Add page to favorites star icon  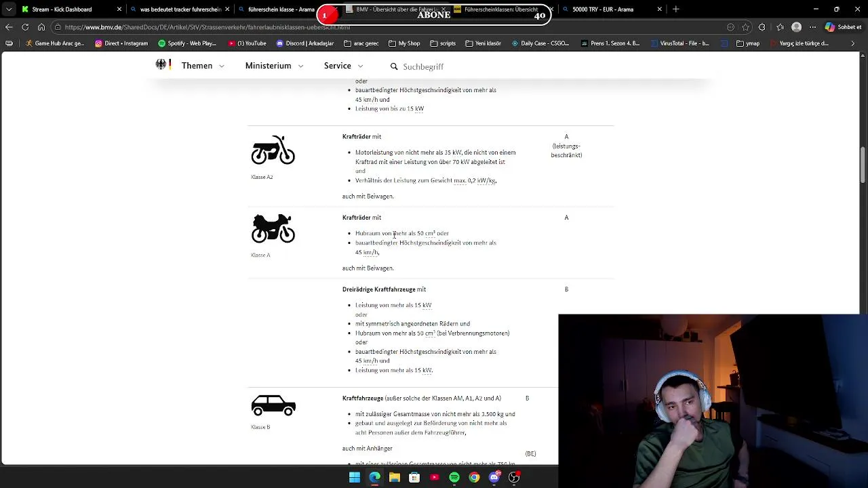[746, 27]
